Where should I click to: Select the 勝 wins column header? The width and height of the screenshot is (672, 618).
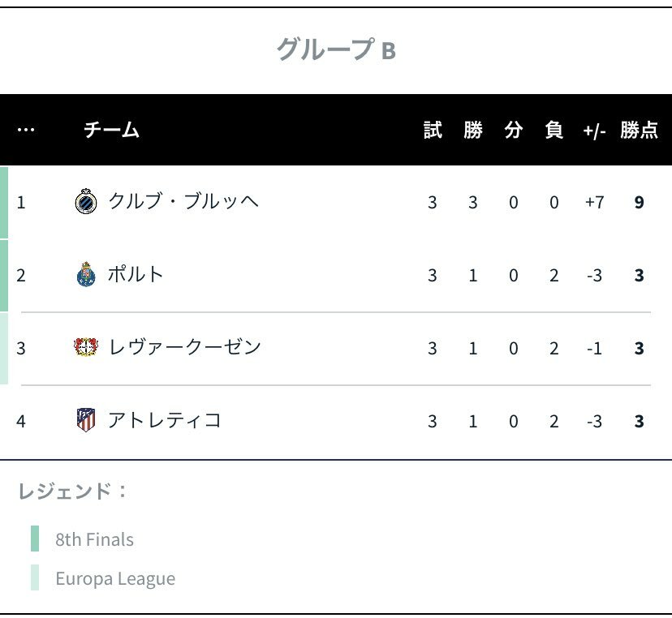(x=473, y=130)
